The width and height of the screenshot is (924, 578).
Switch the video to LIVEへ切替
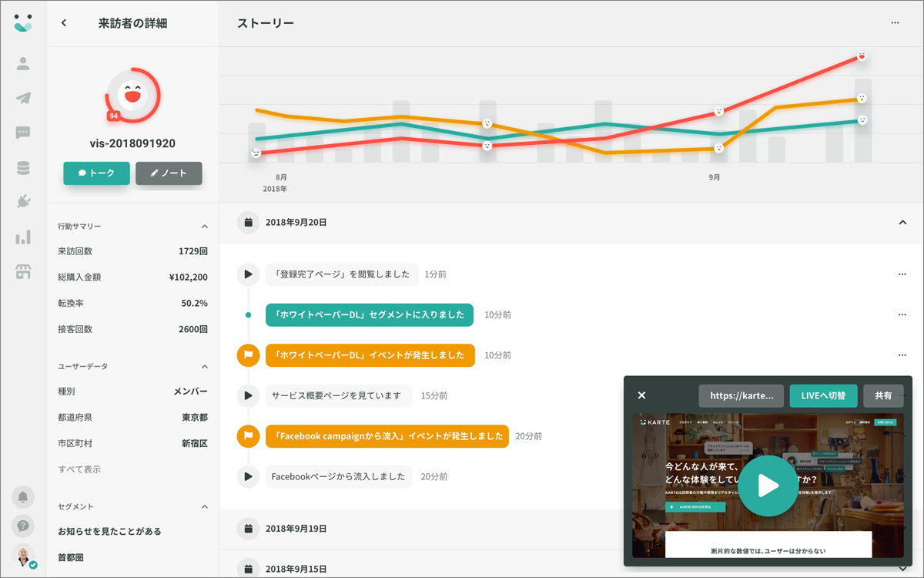(x=823, y=395)
